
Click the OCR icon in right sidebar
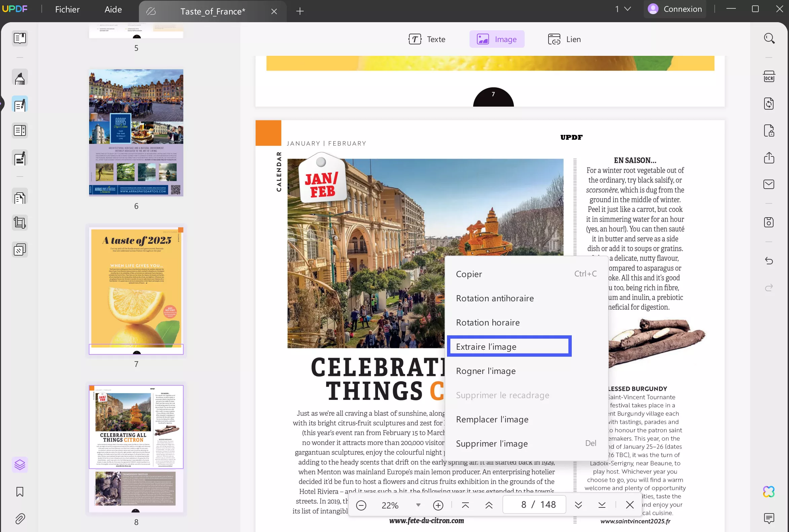768,77
